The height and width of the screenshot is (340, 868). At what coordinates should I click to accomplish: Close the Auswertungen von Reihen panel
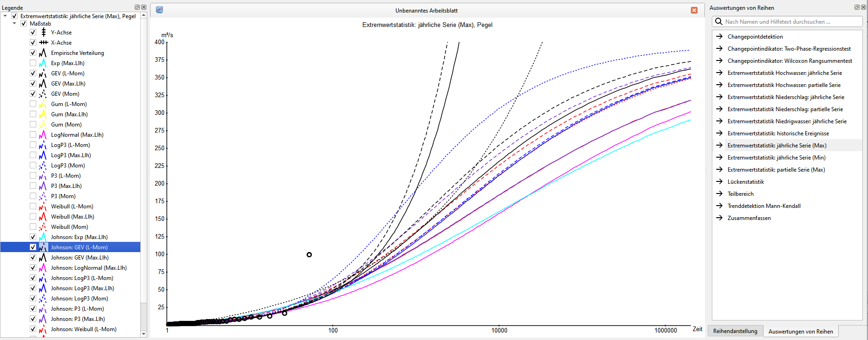pyautogui.click(x=863, y=7)
